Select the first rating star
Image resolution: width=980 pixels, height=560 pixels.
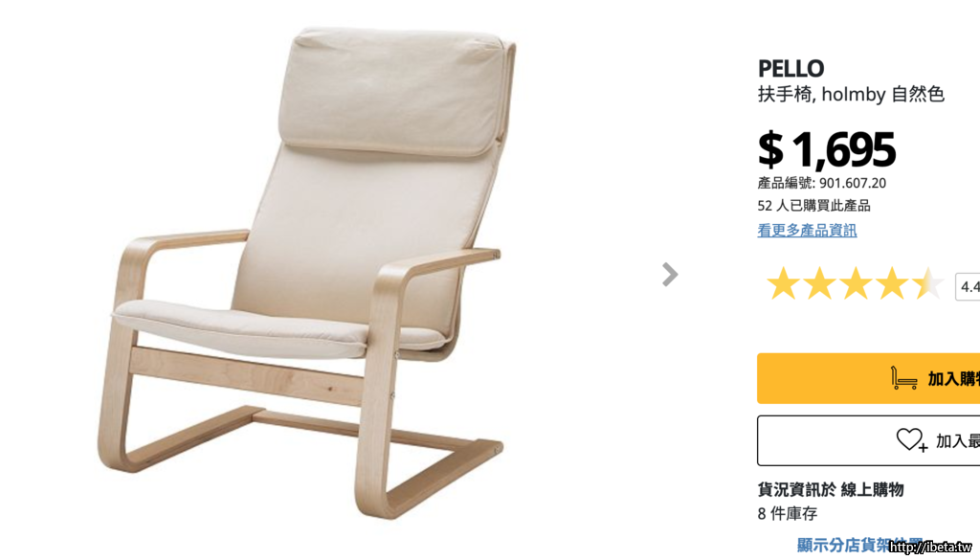click(x=783, y=283)
